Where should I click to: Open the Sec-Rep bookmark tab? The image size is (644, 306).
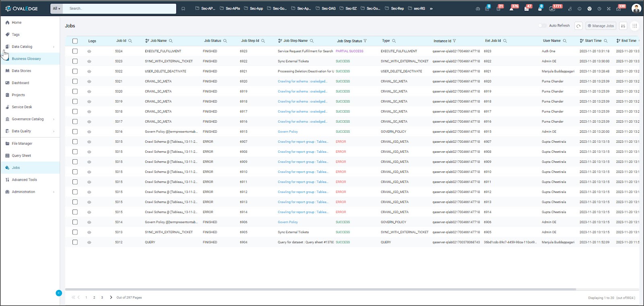point(394,8)
